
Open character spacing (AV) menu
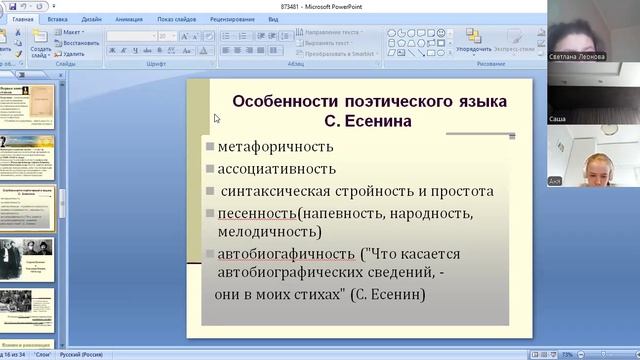coord(171,51)
